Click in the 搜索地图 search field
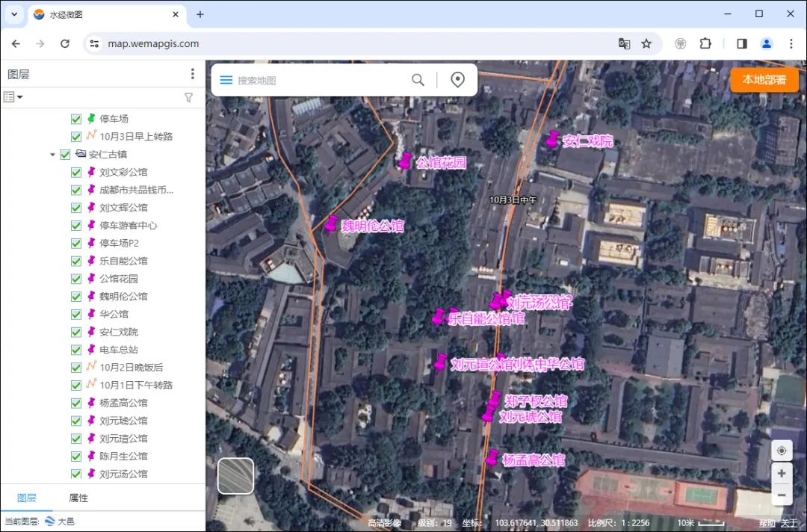This screenshot has height=532, width=807. (x=319, y=80)
